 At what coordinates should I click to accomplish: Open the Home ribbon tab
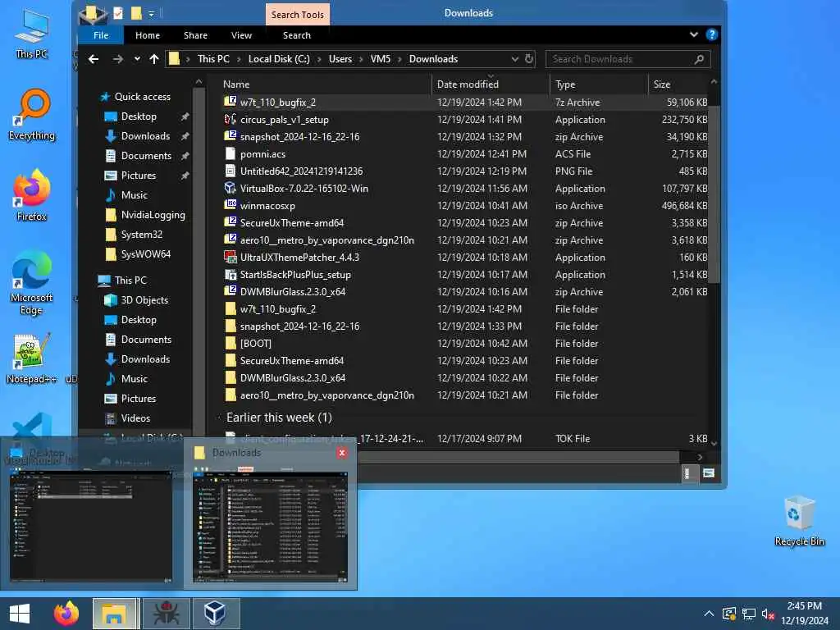pyautogui.click(x=148, y=35)
